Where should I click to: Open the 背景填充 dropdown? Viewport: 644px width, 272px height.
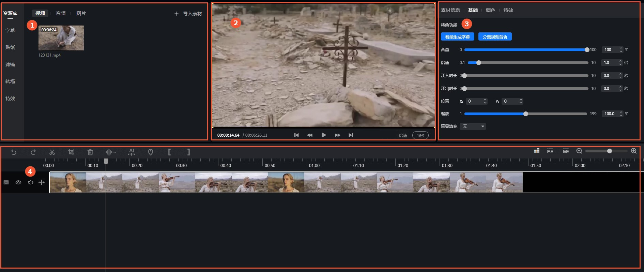(x=473, y=126)
